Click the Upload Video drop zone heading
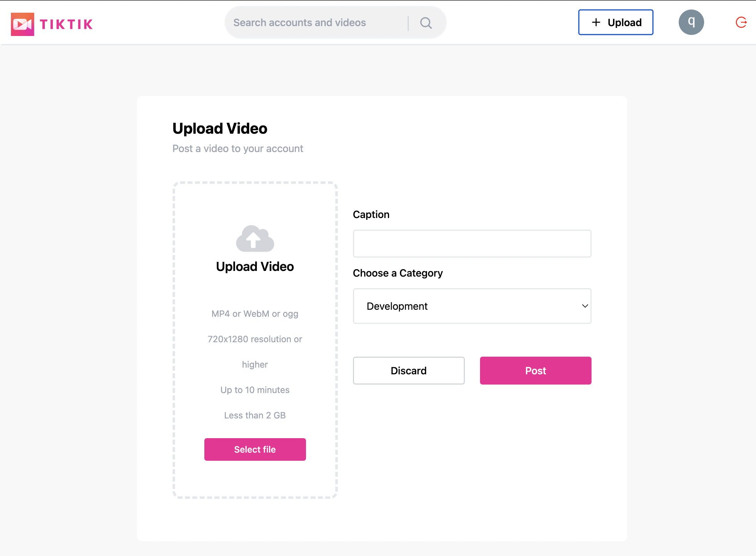This screenshot has width=756, height=556. click(255, 267)
